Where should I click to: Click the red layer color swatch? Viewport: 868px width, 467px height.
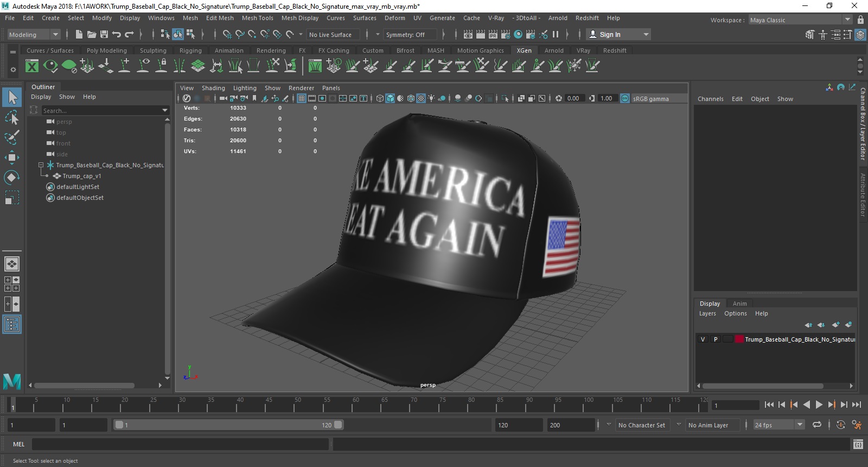click(739, 339)
